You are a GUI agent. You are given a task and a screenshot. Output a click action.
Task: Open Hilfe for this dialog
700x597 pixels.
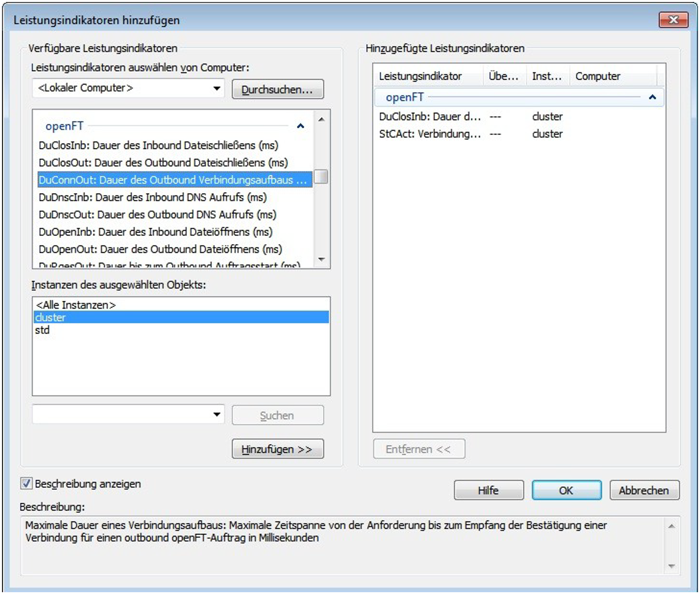[488, 490]
